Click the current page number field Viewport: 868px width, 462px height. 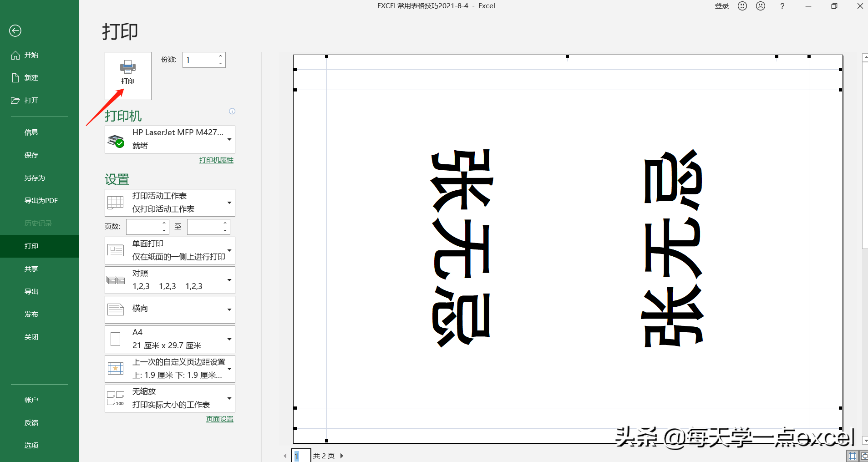coord(301,456)
